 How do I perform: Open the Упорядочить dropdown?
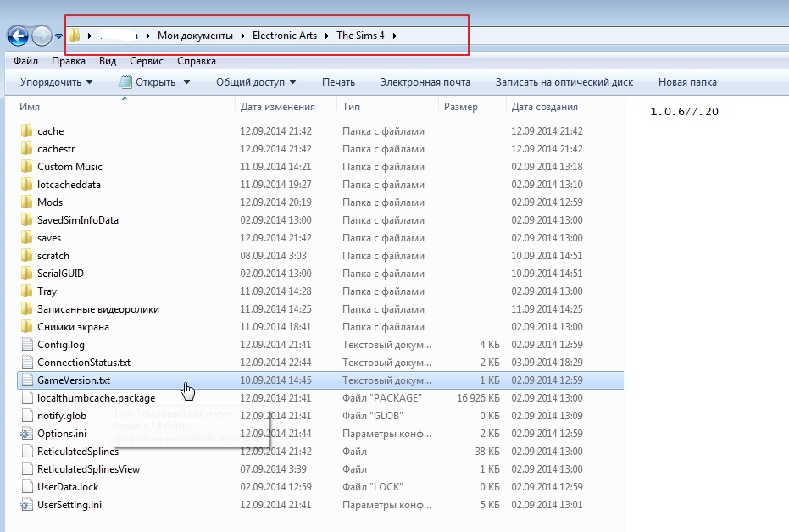(56, 82)
